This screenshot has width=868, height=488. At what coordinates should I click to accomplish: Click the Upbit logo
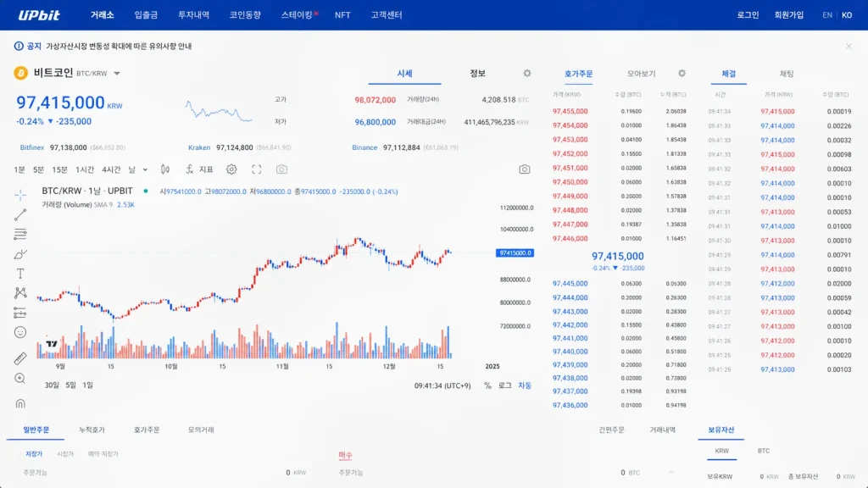point(39,15)
